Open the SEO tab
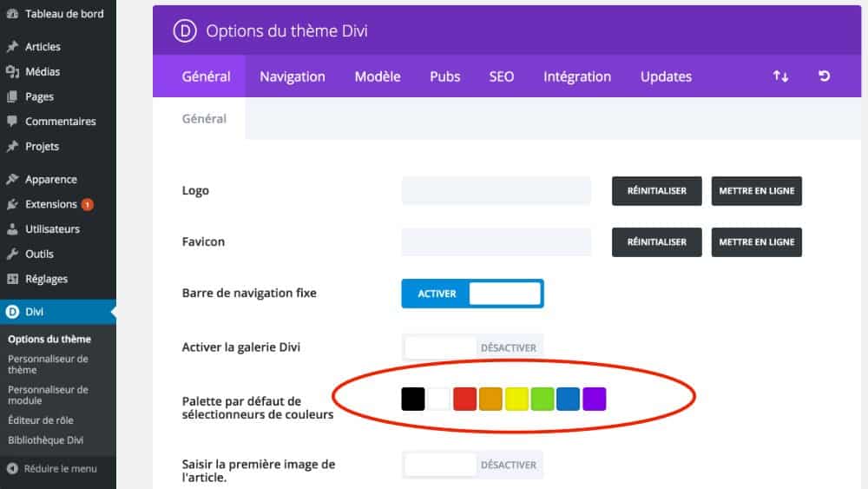Viewport: 868px width, 489px height. (x=502, y=76)
